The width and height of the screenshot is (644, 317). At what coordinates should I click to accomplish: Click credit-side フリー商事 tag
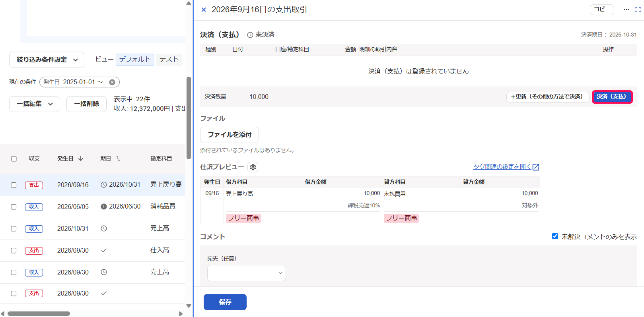click(x=401, y=218)
